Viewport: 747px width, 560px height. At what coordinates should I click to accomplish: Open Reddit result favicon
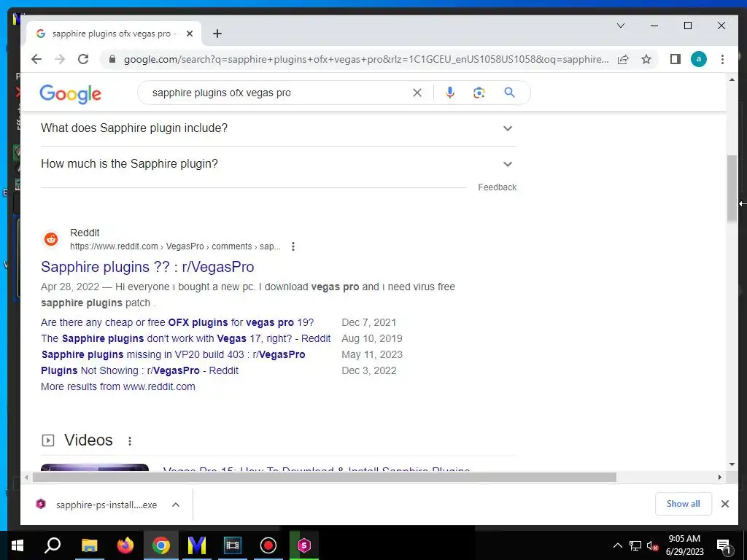click(51, 239)
